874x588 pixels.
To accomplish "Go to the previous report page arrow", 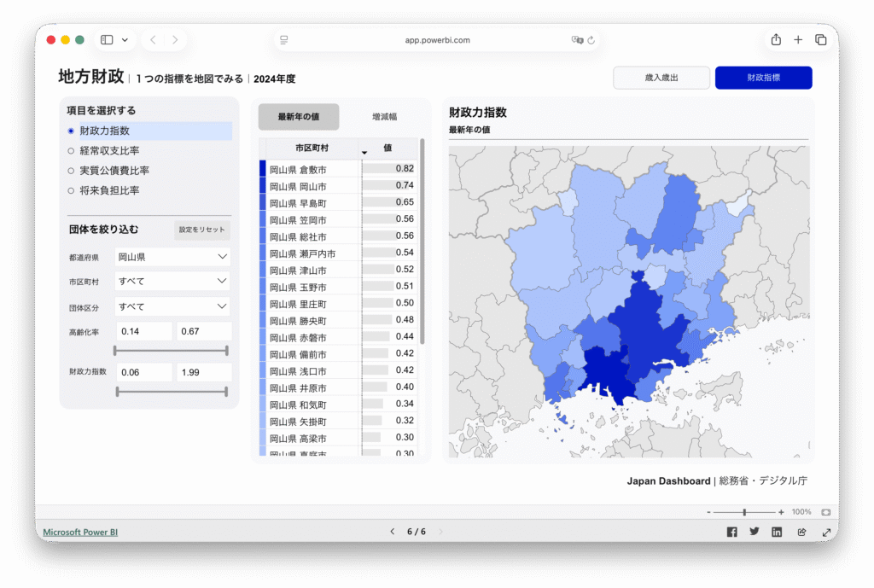I will point(393,532).
